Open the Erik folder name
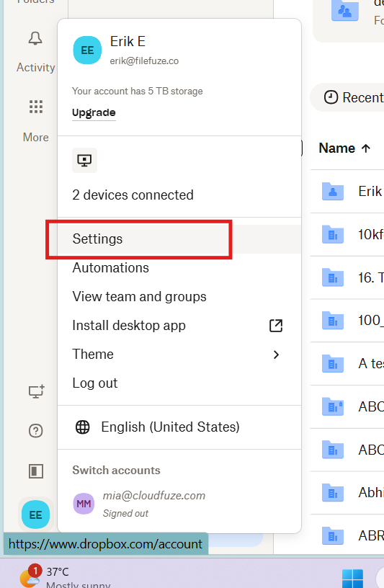384x588 pixels. coord(370,191)
